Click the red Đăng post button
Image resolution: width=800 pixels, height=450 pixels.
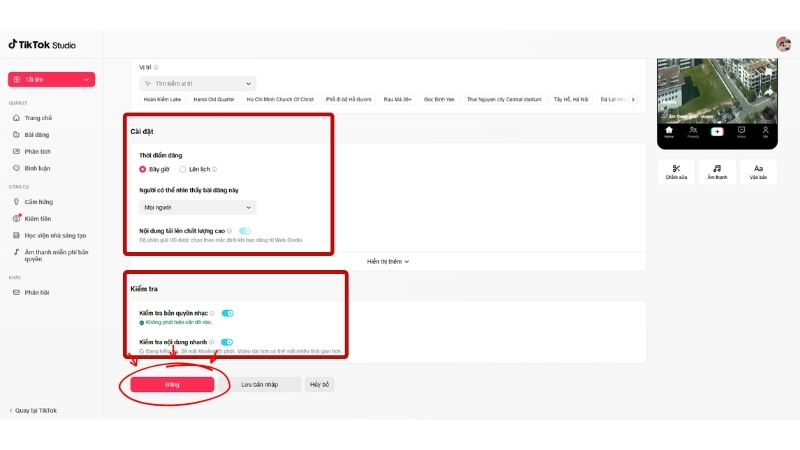(x=172, y=385)
